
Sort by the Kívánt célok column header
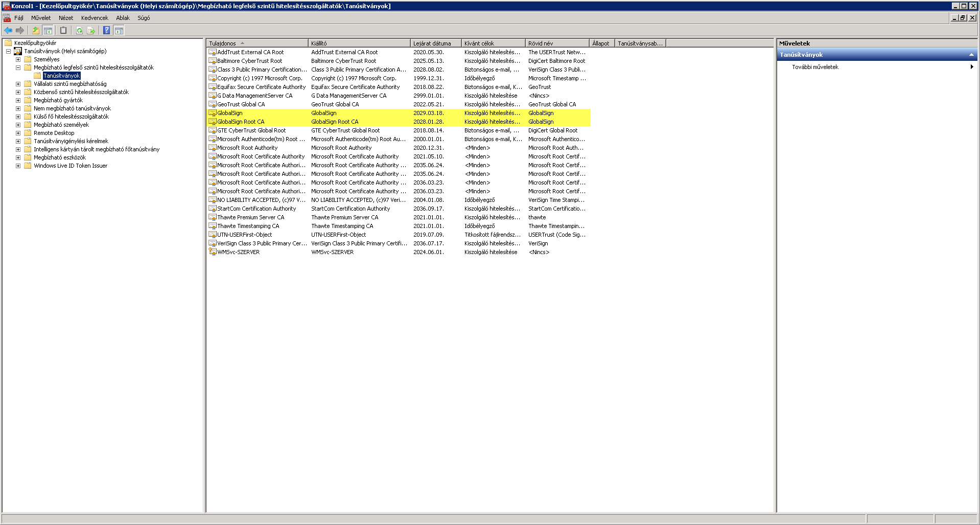pos(493,43)
